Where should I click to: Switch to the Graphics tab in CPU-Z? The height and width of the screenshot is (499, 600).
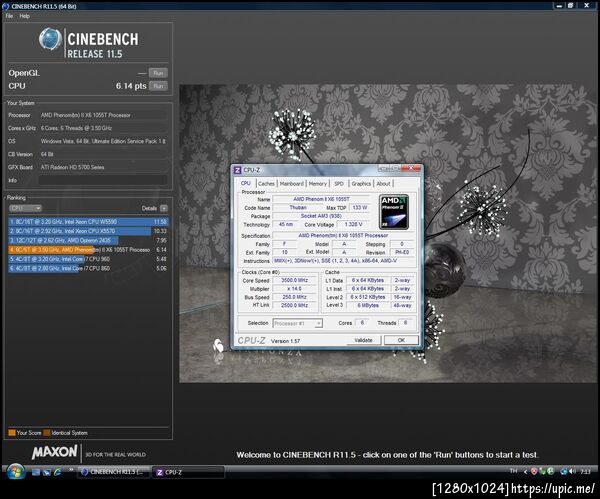[x=361, y=184]
